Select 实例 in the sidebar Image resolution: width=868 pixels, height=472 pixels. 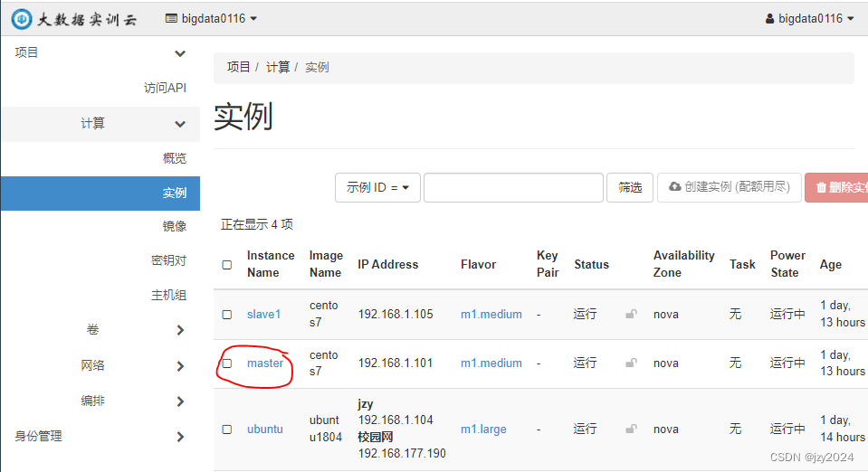click(x=100, y=194)
